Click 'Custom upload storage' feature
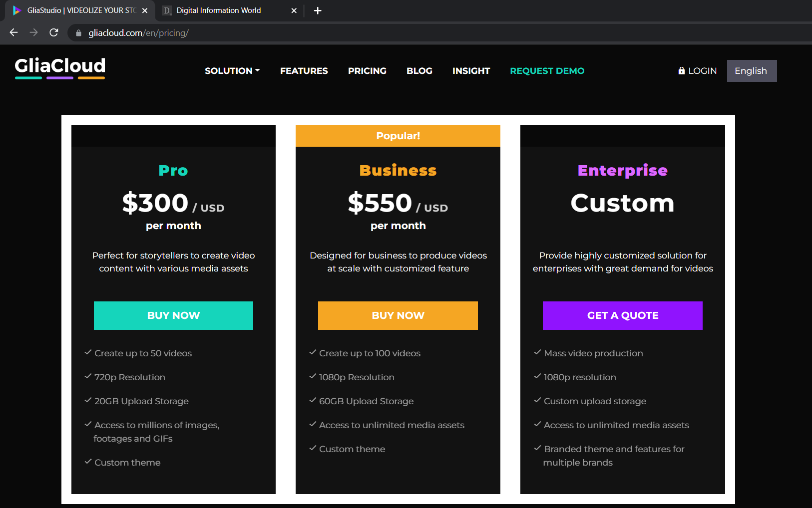Image resolution: width=812 pixels, height=508 pixels. [595, 401]
